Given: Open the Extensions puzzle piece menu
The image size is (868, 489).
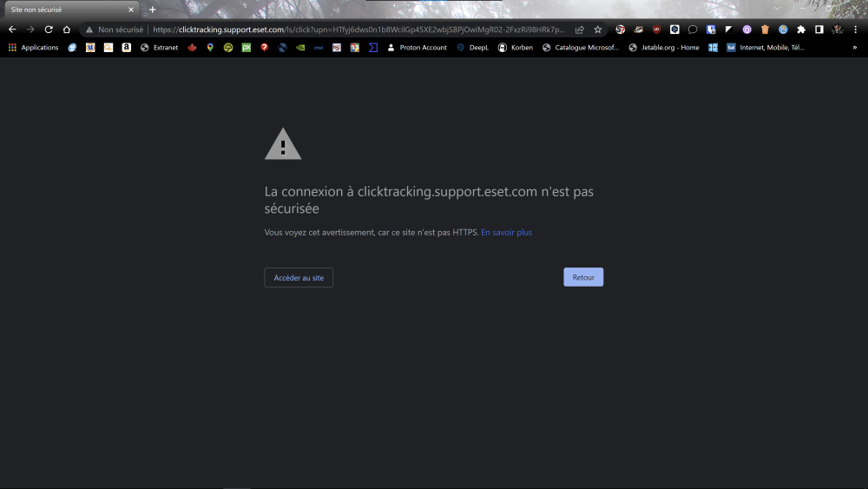Looking at the screenshot, I should coord(801,30).
